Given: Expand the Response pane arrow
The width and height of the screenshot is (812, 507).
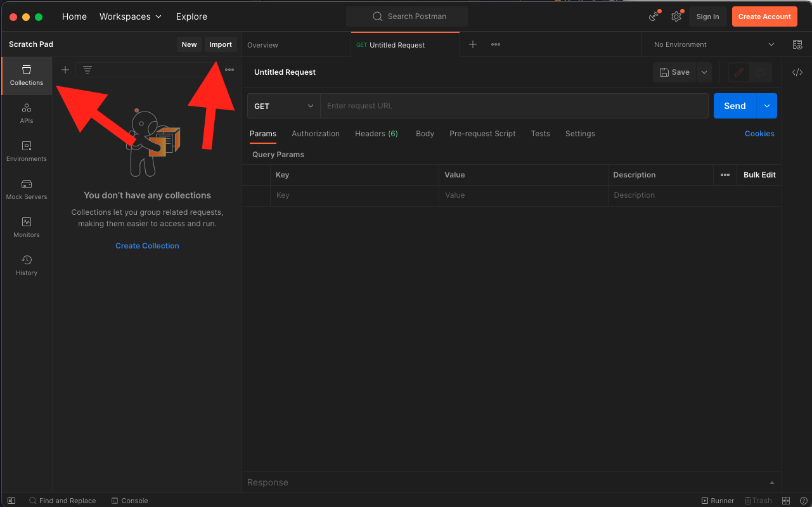Looking at the screenshot, I should [771, 483].
